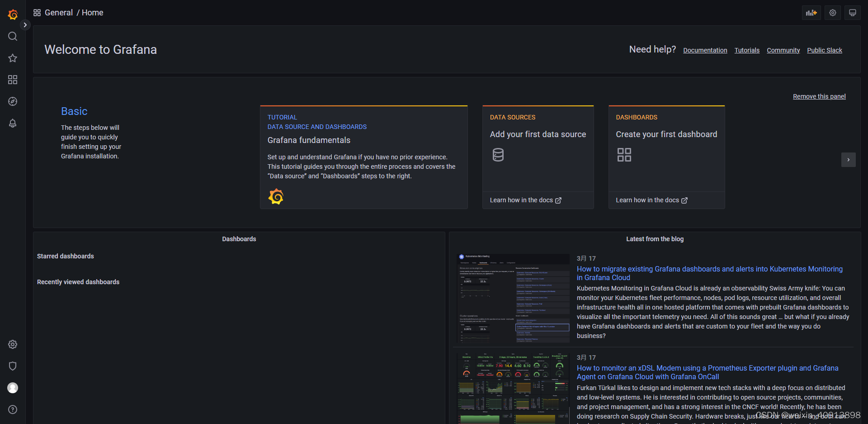Open the Help question mark icon
The width and height of the screenshot is (868, 424).
point(13,410)
